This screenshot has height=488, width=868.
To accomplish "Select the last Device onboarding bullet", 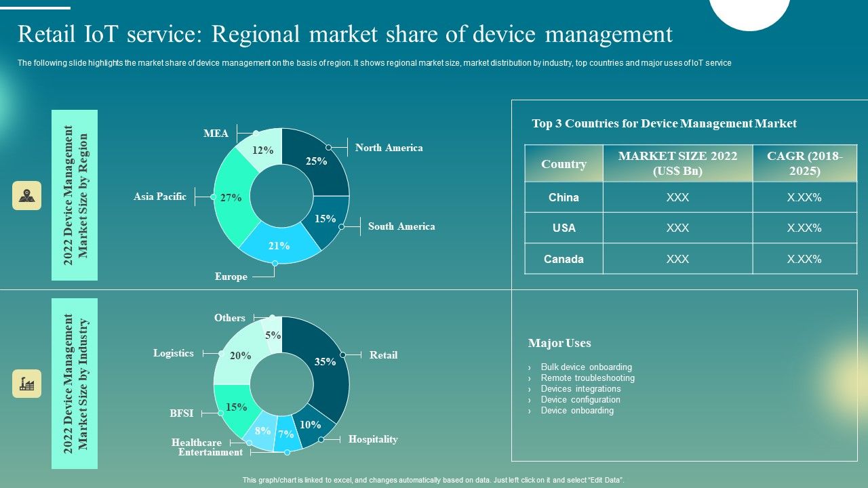I will click(577, 411).
